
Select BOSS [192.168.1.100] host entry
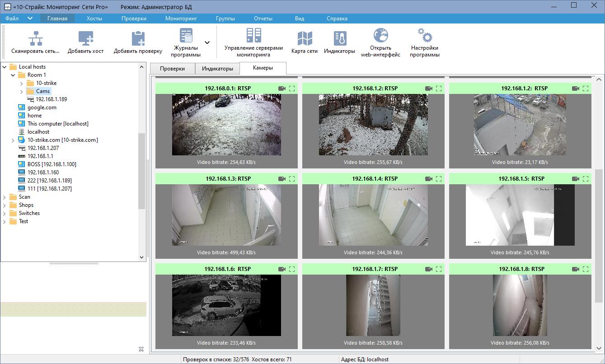(x=52, y=164)
